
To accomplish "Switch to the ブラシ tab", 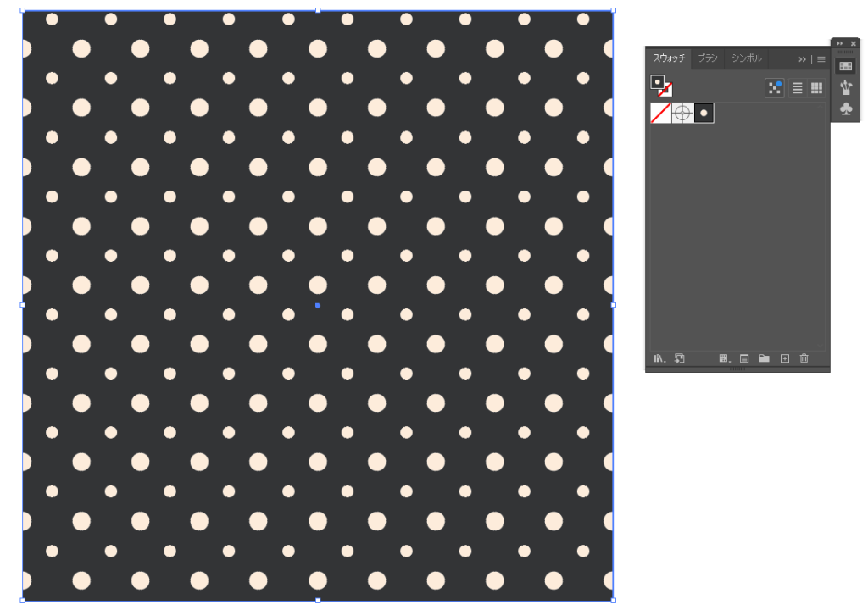I will (x=708, y=58).
